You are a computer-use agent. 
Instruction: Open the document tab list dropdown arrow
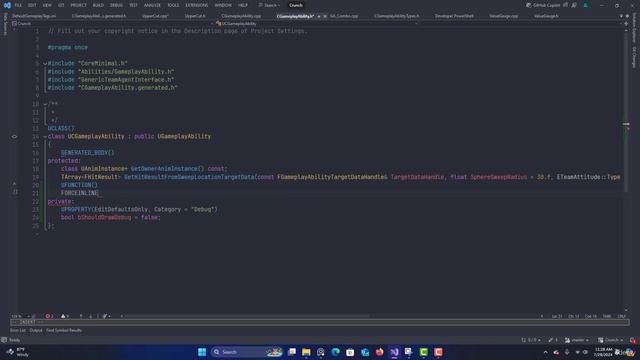click(621, 16)
